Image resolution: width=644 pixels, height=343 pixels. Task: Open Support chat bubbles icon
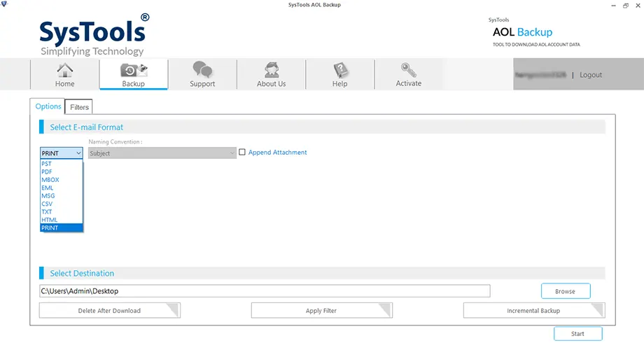click(x=202, y=70)
